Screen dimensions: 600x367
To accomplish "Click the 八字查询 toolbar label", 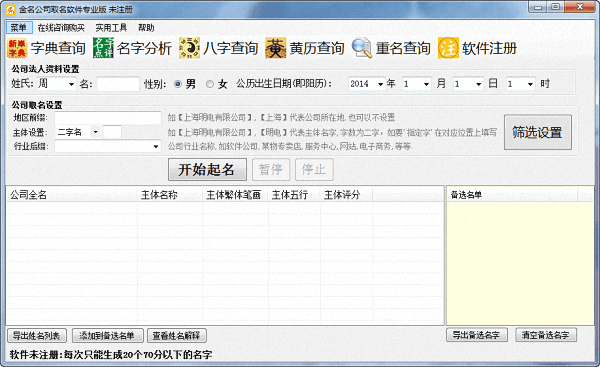I will 231,48.
